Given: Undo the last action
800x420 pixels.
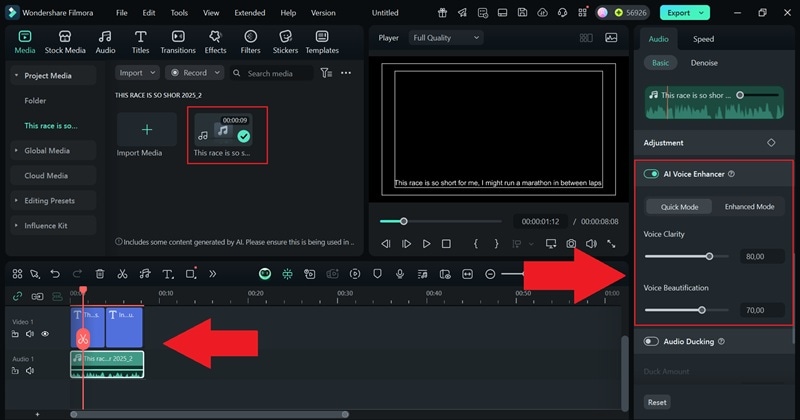Looking at the screenshot, I should tap(55, 274).
